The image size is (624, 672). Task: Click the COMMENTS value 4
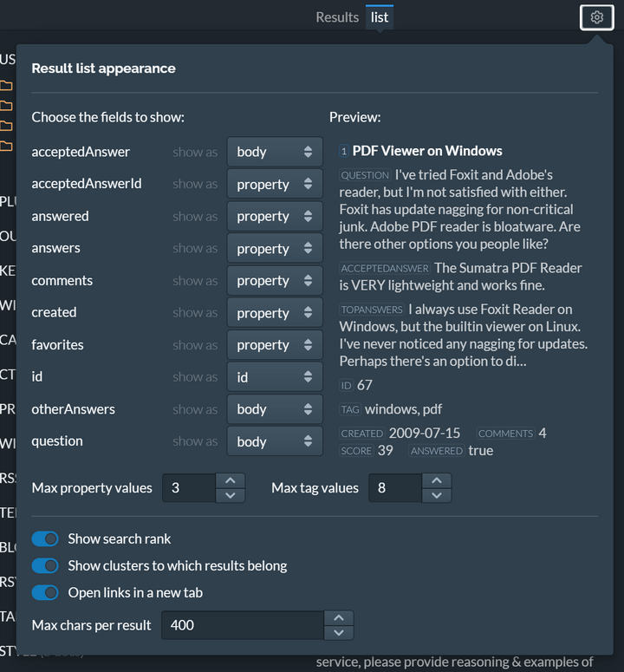543,434
